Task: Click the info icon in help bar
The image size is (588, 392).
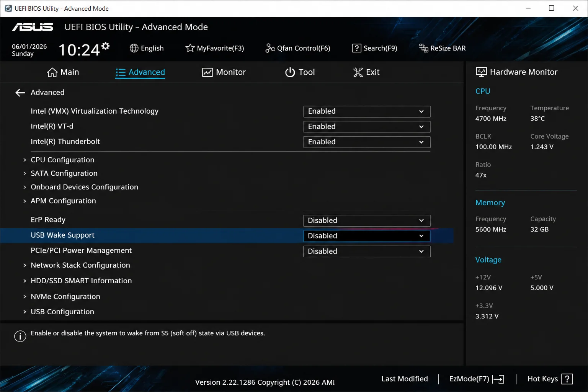Action: tap(20, 336)
